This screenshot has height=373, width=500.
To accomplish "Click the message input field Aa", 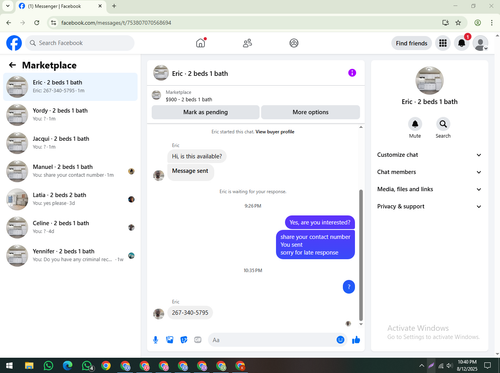I will tap(272, 340).
